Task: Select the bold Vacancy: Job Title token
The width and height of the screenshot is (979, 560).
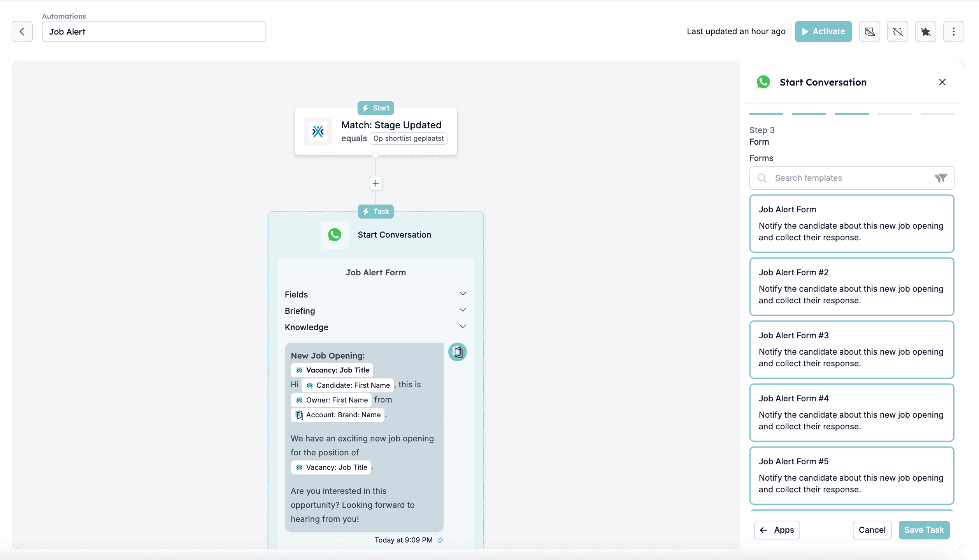Action: [x=332, y=370]
